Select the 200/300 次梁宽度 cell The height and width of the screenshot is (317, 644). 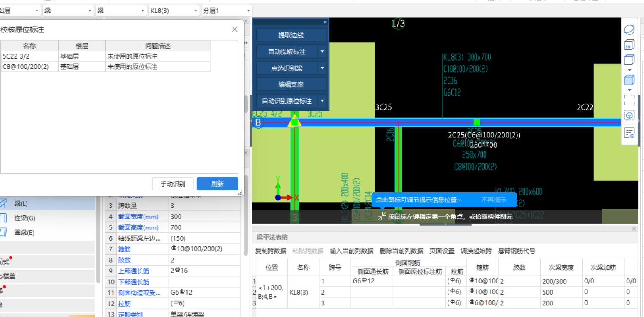pyautogui.click(x=561, y=281)
